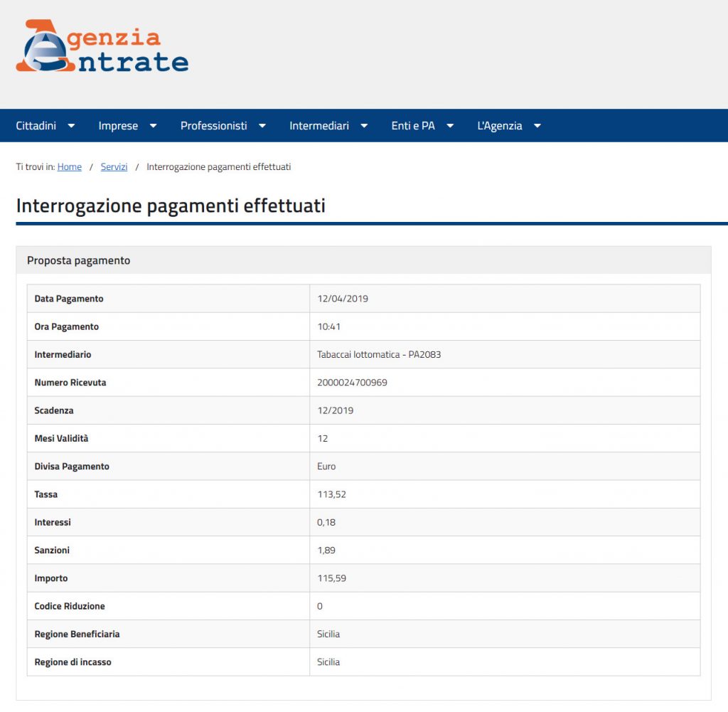Open the L'Agenzia menu

coord(499,126)
